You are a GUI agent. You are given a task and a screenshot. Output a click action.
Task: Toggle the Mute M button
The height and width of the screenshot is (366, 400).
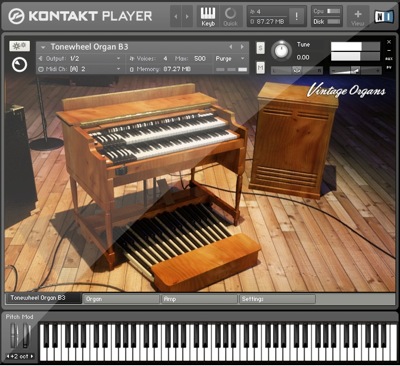pyautogui.click(x=260, y=68)
